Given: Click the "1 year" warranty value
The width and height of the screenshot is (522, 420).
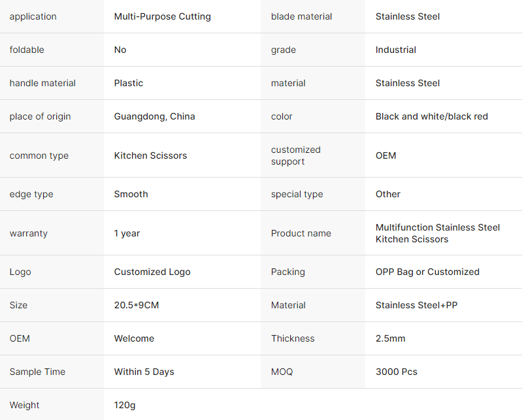Looking at the screenshot, I should point(127,233).
